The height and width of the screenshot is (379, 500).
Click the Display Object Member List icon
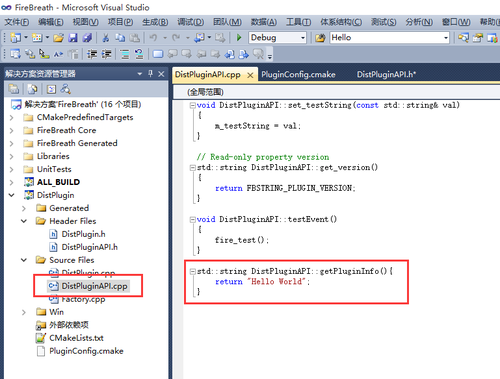tap(15, 54)
